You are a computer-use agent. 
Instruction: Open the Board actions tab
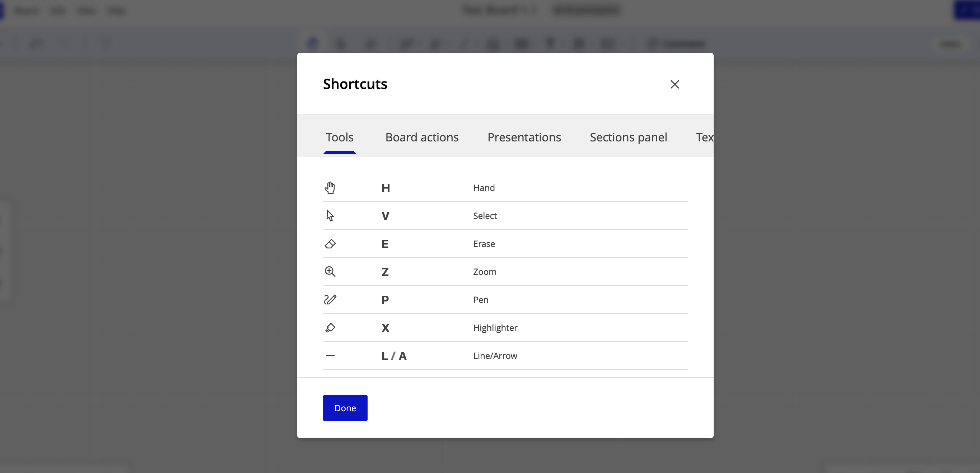pyautogui.click(x=422, y=137)
